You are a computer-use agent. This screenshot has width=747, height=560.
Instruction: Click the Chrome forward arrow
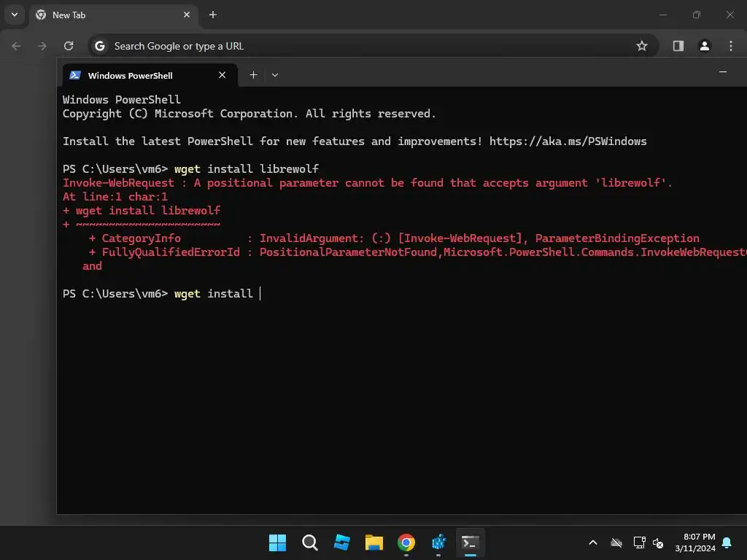42,46
